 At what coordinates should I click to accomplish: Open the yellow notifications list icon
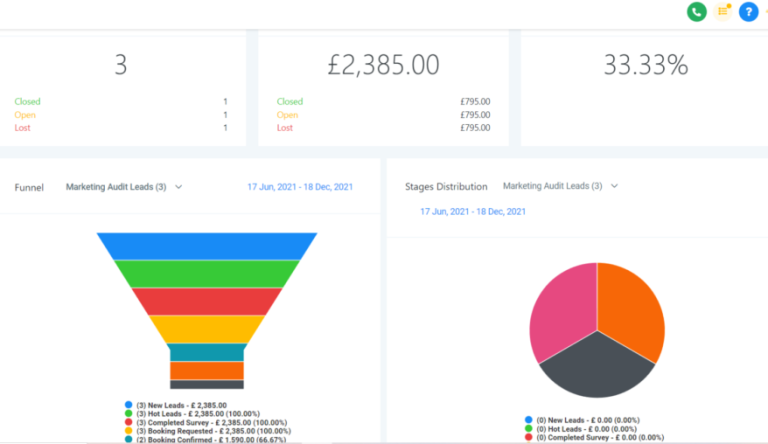point(723,12)
